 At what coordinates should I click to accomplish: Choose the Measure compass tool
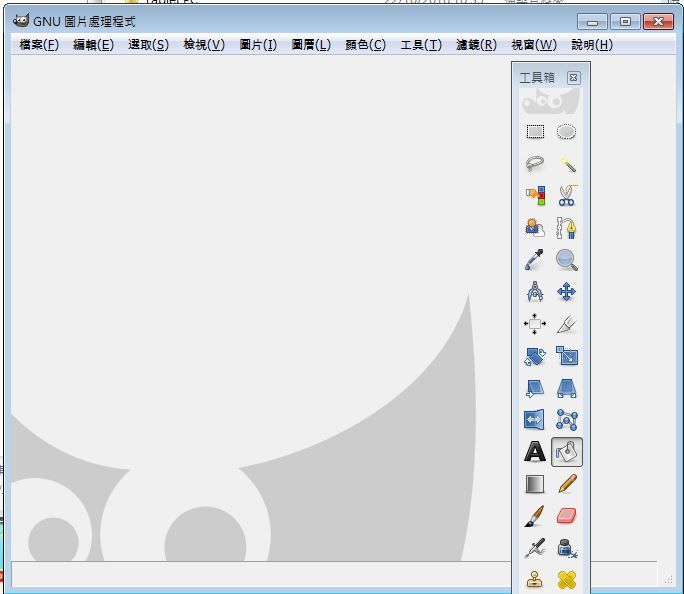[535, 292]
